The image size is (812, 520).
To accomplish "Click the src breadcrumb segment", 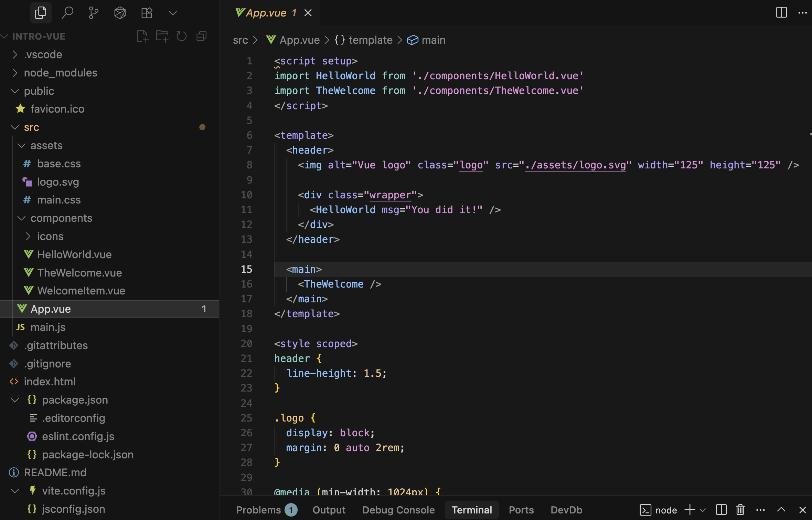I will 240,40.
